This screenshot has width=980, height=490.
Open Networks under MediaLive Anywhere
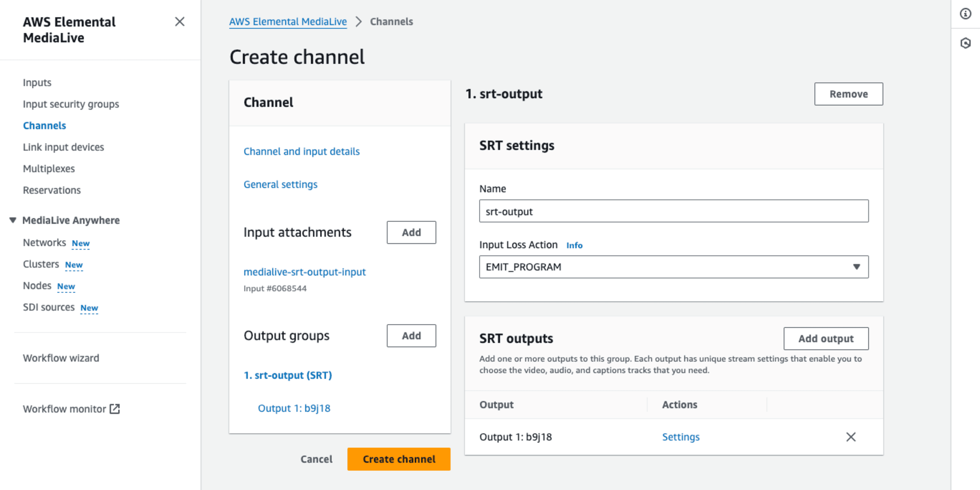tap(45, 243)
